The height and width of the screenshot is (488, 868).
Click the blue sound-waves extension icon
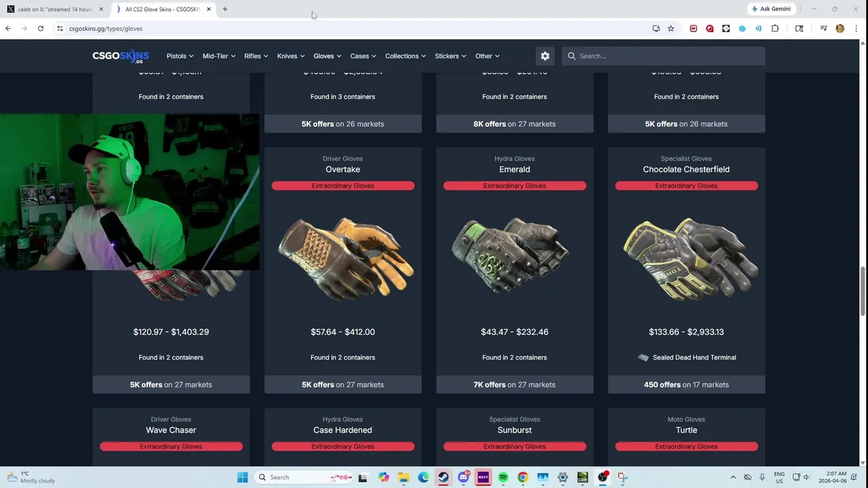pyautogui.click(x=758, y=28)
